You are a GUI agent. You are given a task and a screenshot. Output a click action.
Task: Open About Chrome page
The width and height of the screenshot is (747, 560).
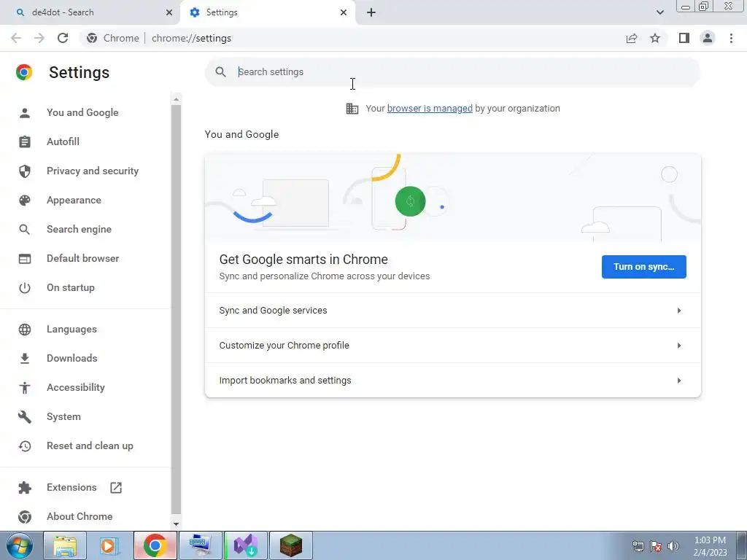pyautogui.click(x=80, y=517)
